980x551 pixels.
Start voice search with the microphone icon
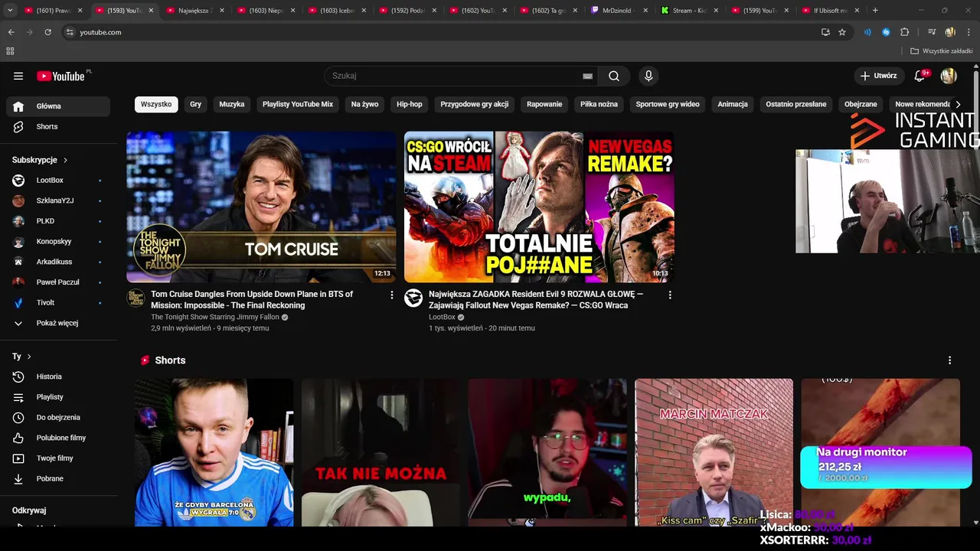point(648,76)
